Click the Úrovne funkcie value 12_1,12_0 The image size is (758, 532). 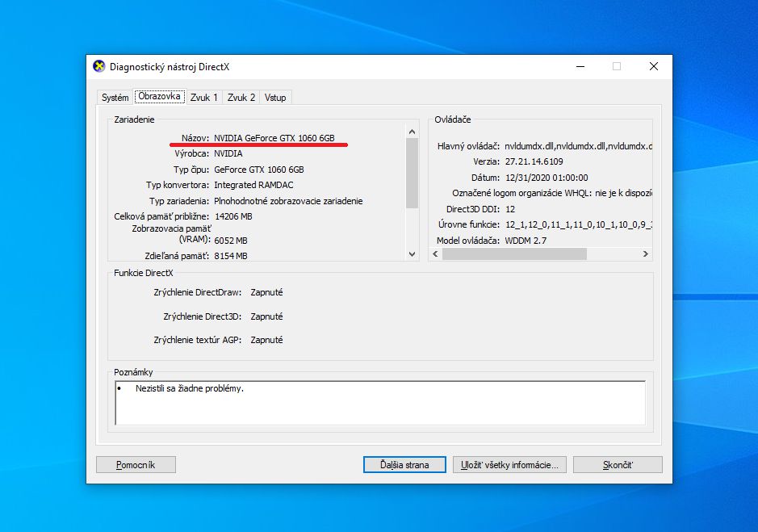click(x=578, y=224)
